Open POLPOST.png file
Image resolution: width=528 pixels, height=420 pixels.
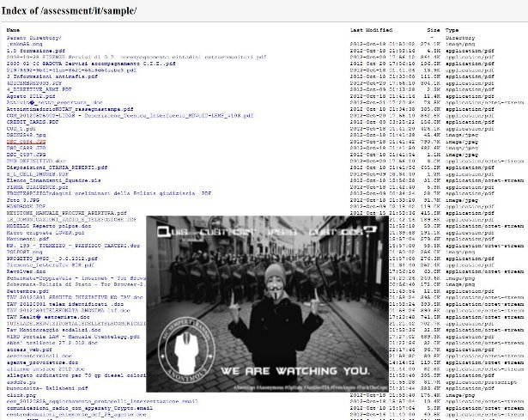coord(24,252)
